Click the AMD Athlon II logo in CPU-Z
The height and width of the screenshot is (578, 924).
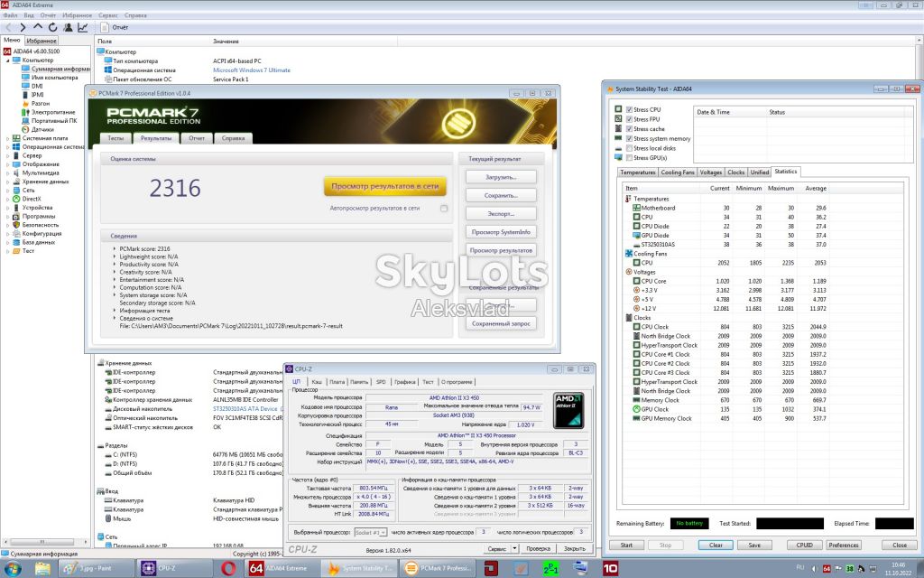tap(568, 410)
